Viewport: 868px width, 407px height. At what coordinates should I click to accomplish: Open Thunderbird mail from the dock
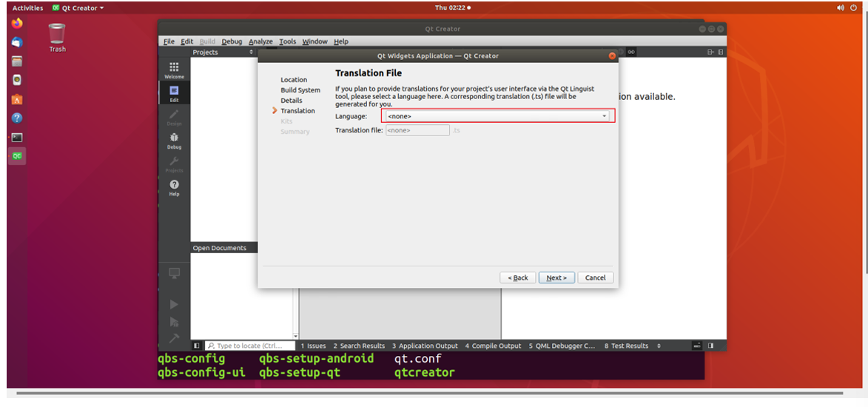[x=17, y=42]
